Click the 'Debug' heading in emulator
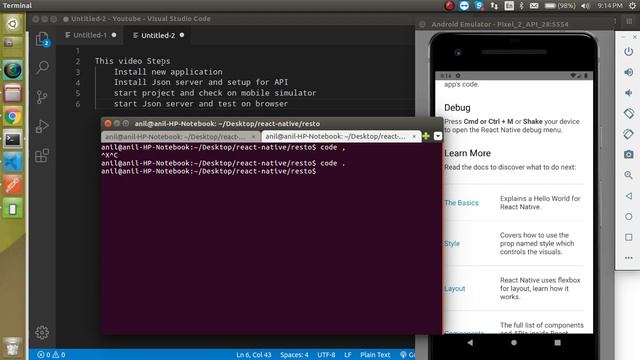The image size is (640, 360). [x=457, y=108]
